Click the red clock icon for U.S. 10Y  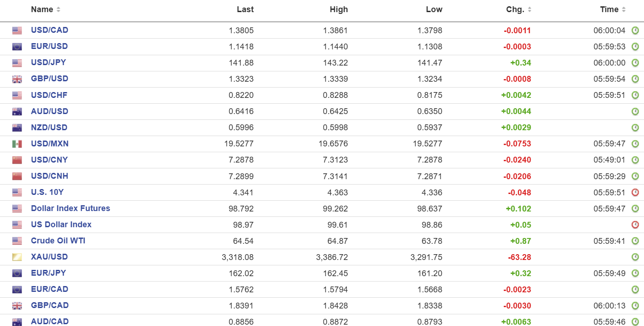pyautogui.click(x=635, y=192)
